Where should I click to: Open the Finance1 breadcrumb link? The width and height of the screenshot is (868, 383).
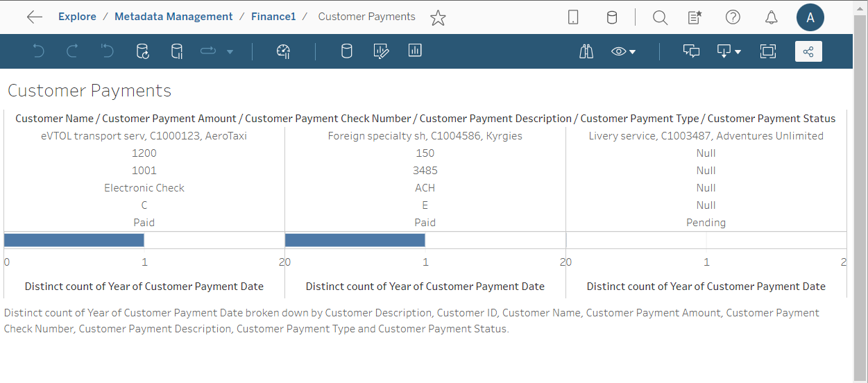tap(273, 17)
